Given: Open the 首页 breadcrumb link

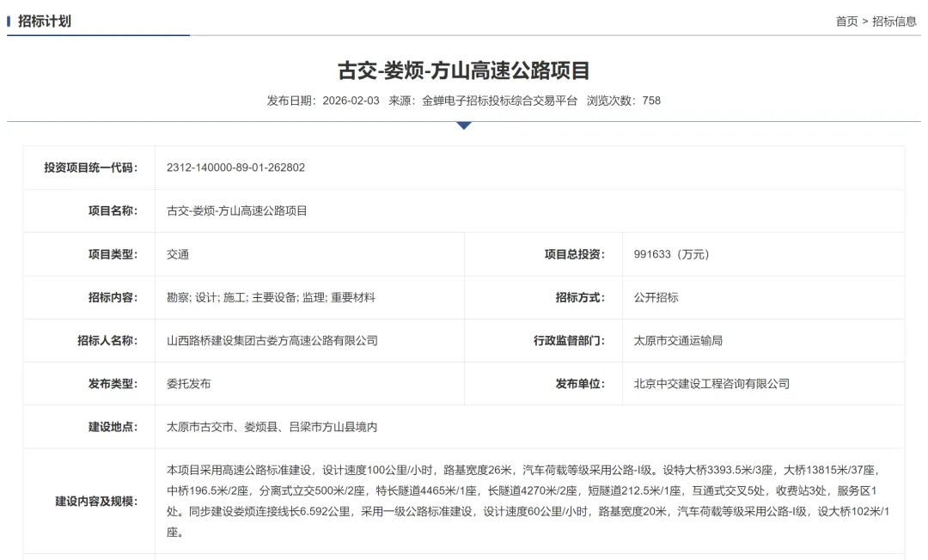Looking at the screenshot, I should [x=846, y=21].
